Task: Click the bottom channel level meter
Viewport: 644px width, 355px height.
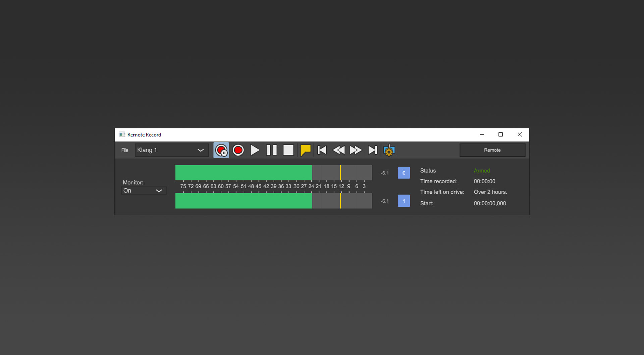Action: 274,201
